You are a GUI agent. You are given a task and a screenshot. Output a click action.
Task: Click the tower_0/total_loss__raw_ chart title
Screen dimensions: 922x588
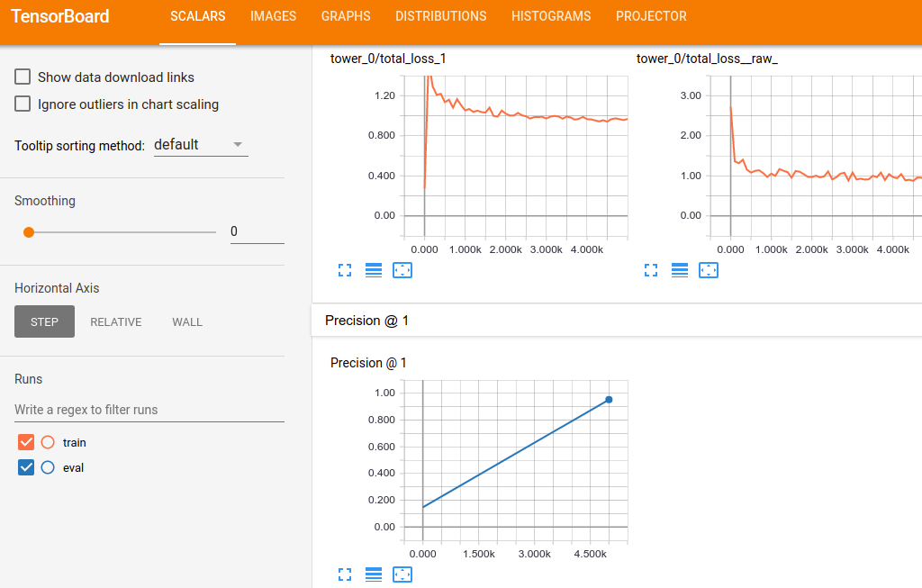707,59
